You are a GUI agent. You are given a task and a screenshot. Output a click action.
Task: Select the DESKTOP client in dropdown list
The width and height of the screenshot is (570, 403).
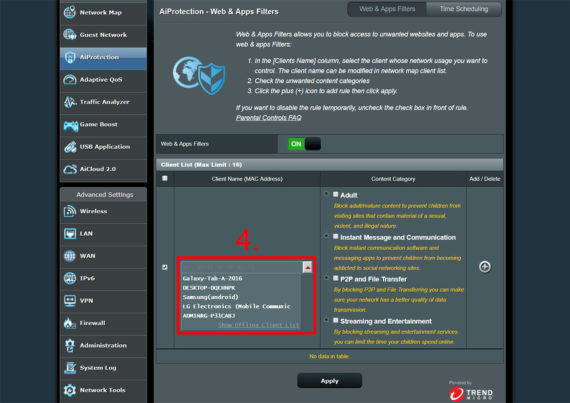tap(209, 288)
